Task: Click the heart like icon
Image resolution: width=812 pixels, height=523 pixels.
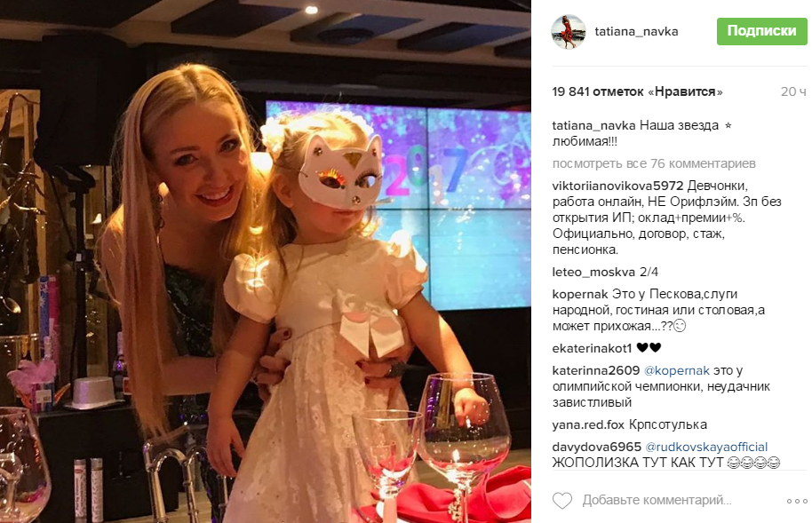Action: pyautogui.click(x=561, y=500)
